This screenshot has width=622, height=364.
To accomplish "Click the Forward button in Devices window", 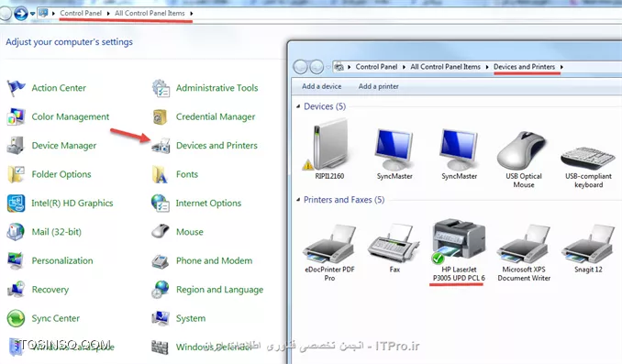I will (x=317, y=67).
